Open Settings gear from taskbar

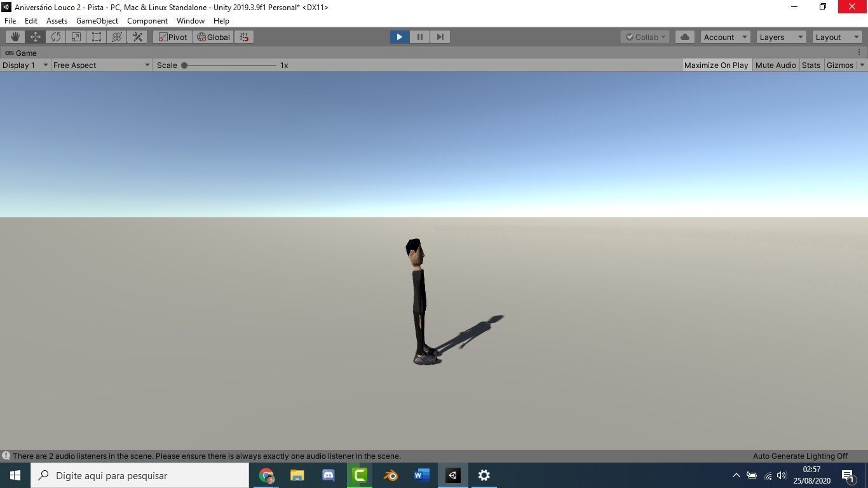point(484,475)
